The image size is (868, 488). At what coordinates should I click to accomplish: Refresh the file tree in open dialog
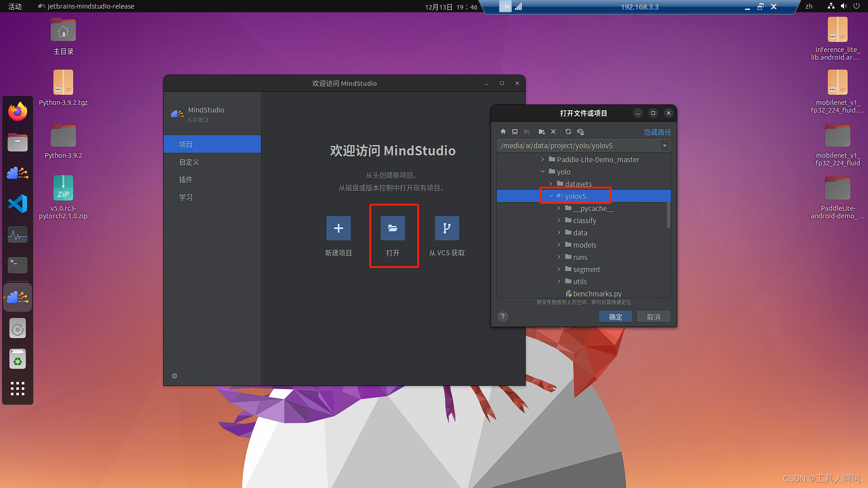tap(568, 131)
